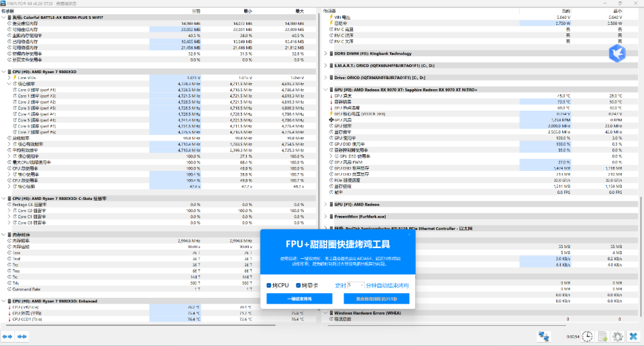Select the GPU 风扇 PWM row

coord(479,162)
